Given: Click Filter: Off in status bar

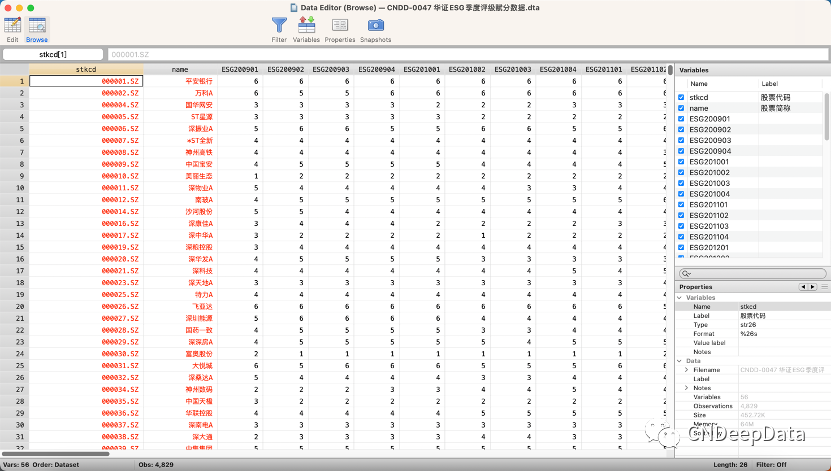Looking at the screenshot, I should coord(771,465).
